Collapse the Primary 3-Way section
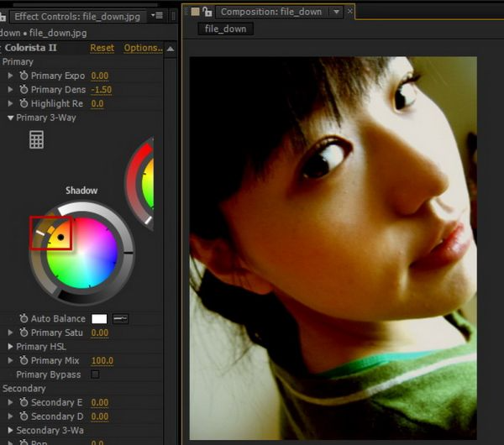The height and width of the screenshot is (445, 504). [x=10, y=118]
